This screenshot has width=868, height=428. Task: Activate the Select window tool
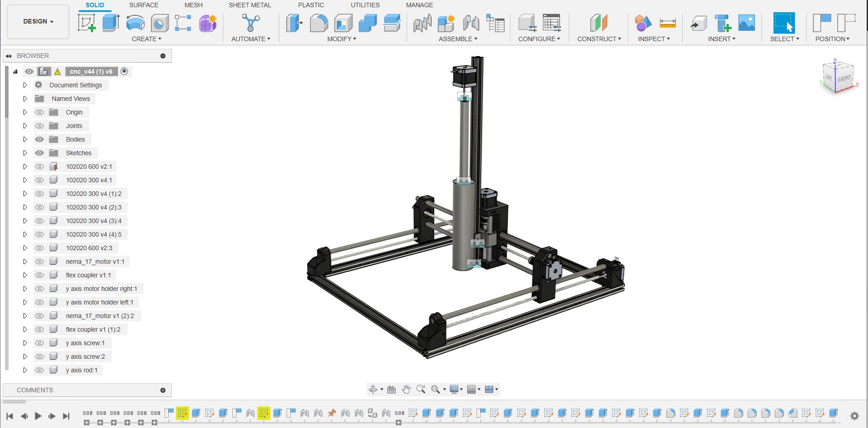784,23
